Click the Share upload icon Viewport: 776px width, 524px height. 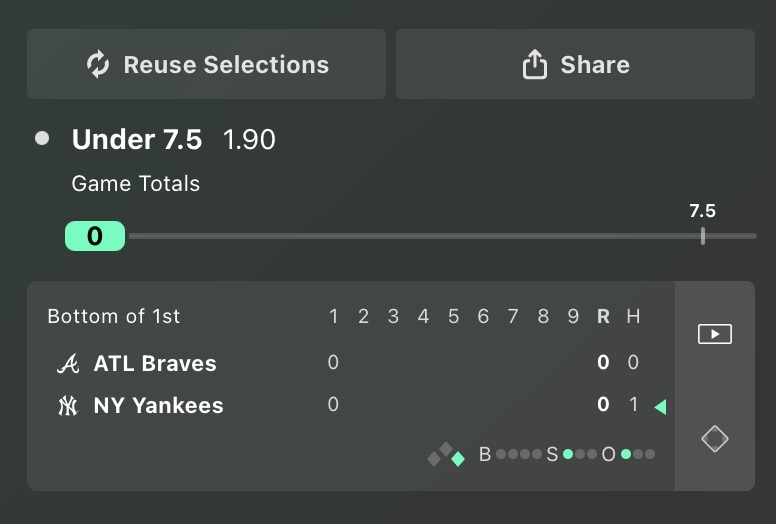click(535, 64)
